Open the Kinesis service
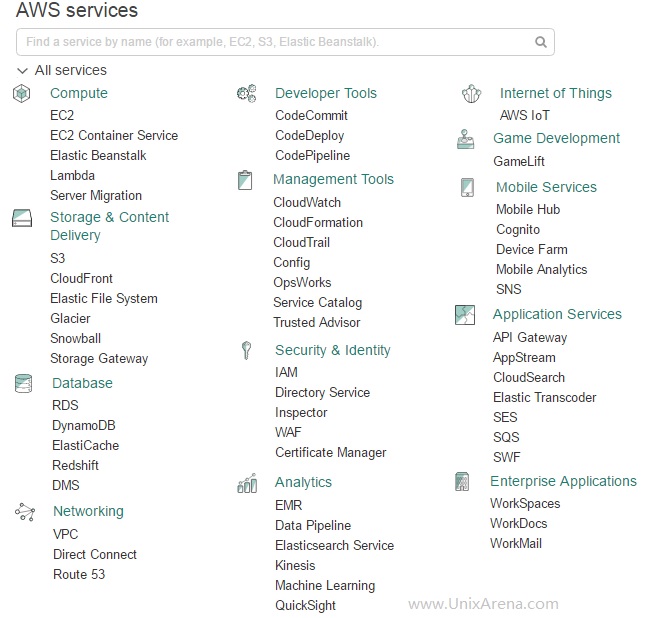The image size is (665, 618). 295,565
